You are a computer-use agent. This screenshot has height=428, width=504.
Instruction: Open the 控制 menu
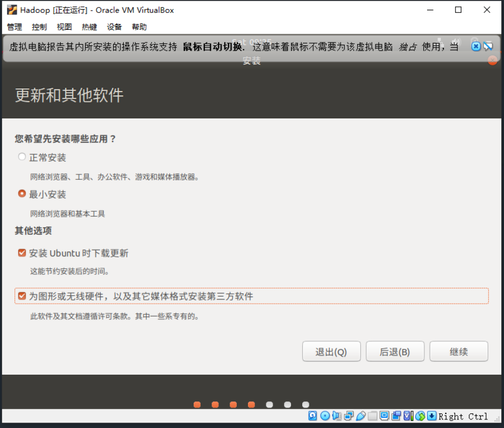(39, 27)
